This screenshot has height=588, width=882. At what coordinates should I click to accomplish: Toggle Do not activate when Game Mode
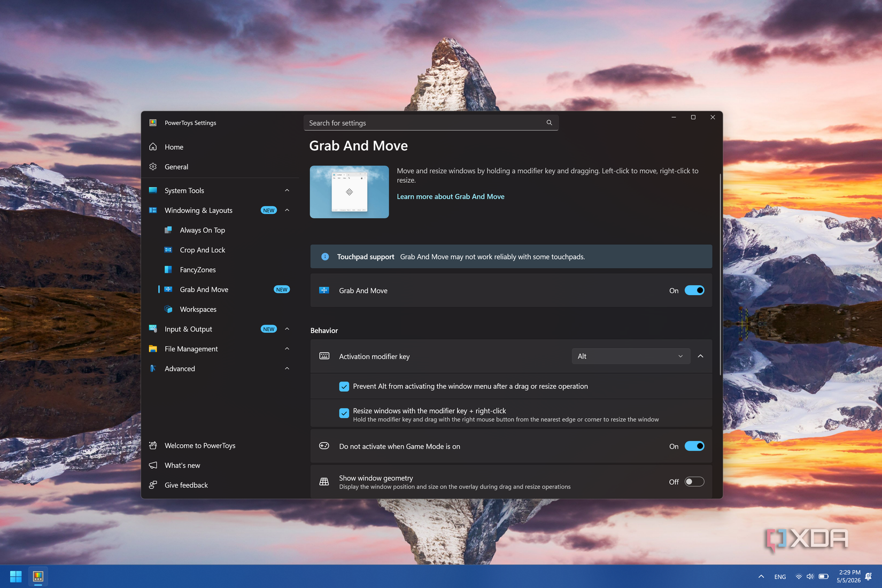click(x=694, y=446)
